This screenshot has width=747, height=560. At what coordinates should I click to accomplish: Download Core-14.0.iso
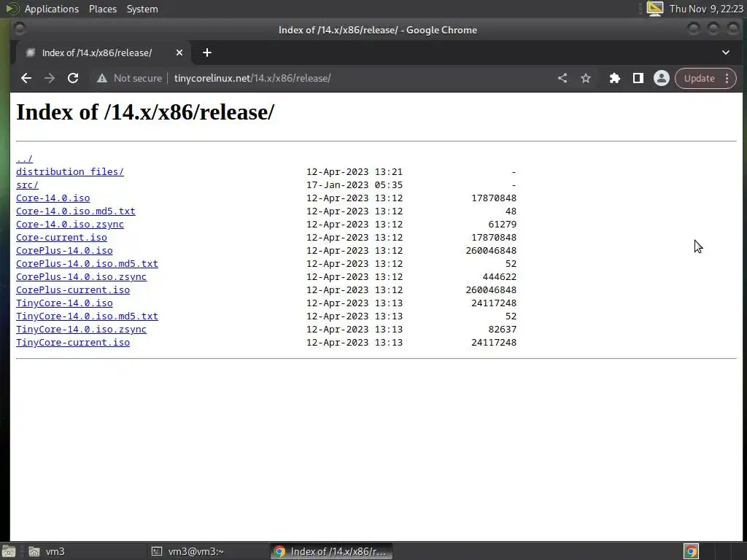tap(53, 198)
